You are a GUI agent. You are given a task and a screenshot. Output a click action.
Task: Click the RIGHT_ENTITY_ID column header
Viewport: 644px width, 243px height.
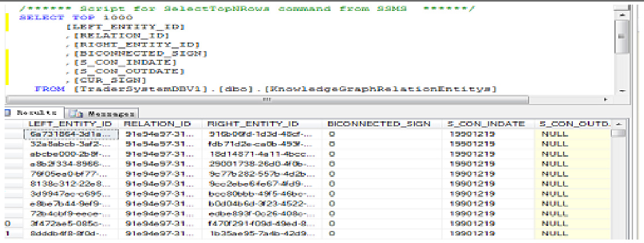pyautogui.click(x=253, y=124)
